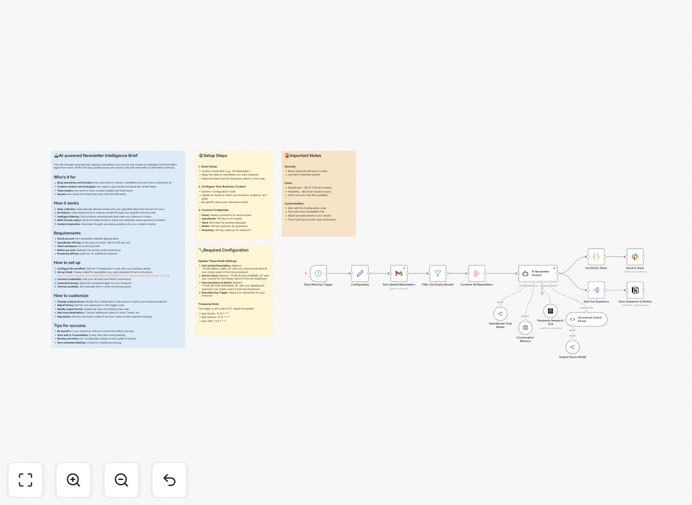Viewport: 692px width, 505px height.
Task: Select the Format for Slack code node
Action: coord(596,256)
